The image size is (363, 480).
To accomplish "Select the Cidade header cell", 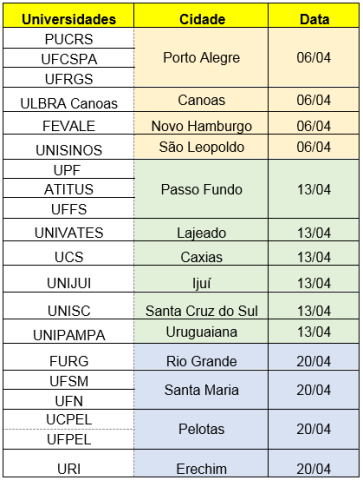I will click(x=201, y=16).
